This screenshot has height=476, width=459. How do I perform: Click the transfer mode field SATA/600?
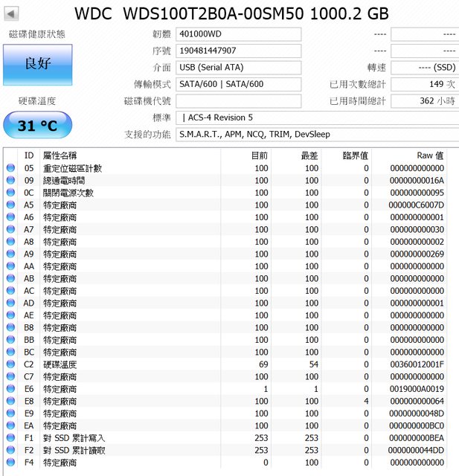pyautogui.click(x=238, y=84)
